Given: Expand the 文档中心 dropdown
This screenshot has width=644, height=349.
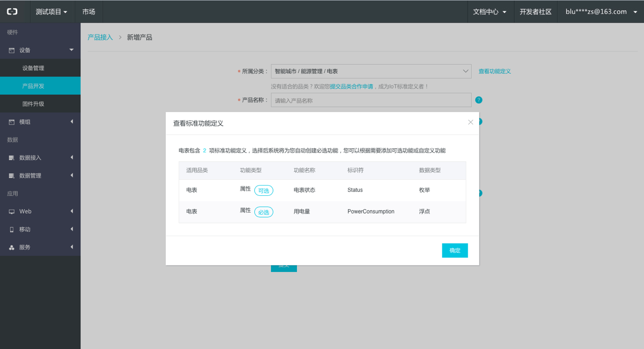Looking at the screenshot, I should [489, 12].
